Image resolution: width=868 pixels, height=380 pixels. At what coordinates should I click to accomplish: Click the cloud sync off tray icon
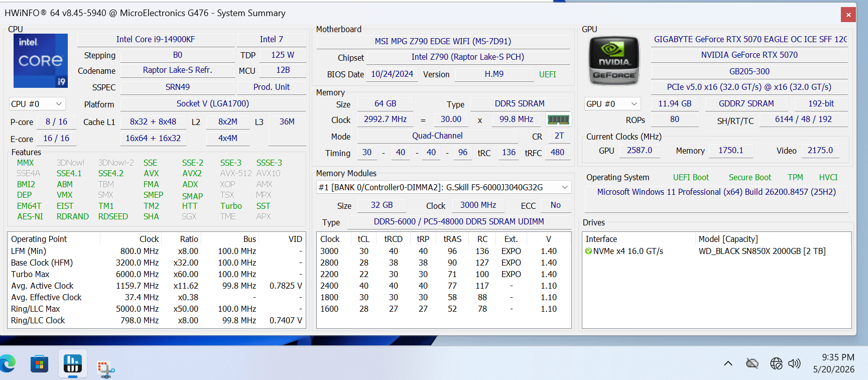tap(752, 363)
